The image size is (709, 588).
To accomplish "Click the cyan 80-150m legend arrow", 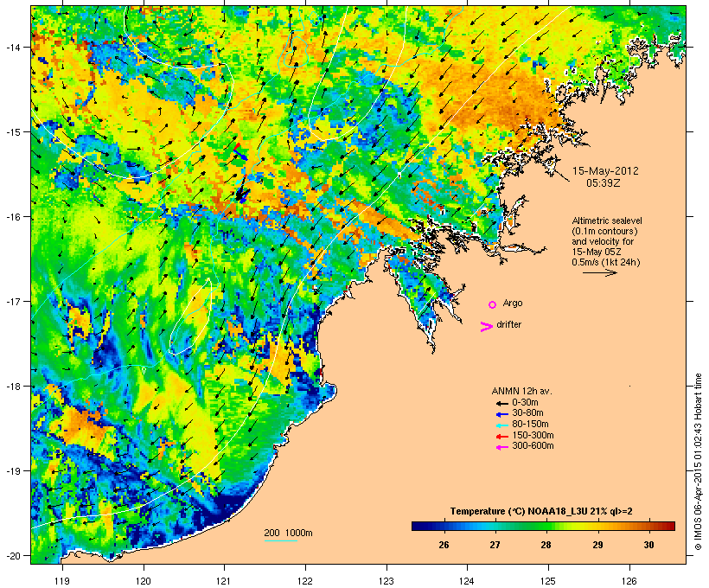I will pyautogui.click(x=501, y=425).
